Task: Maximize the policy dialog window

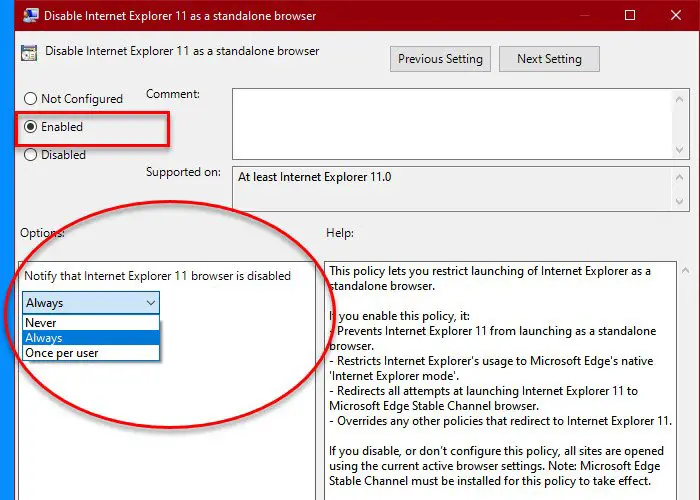Action: tap(630, 15)
